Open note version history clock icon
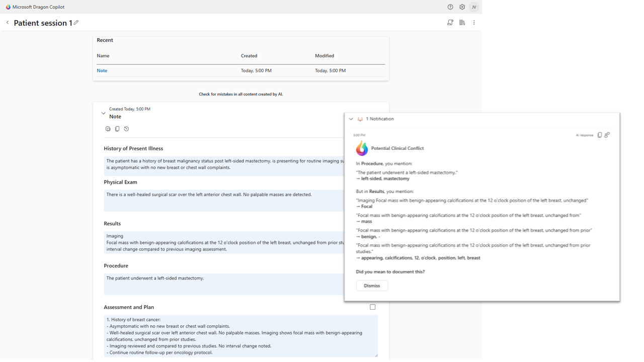The height and width of the screenshot is (362, 644). point(126,129)
